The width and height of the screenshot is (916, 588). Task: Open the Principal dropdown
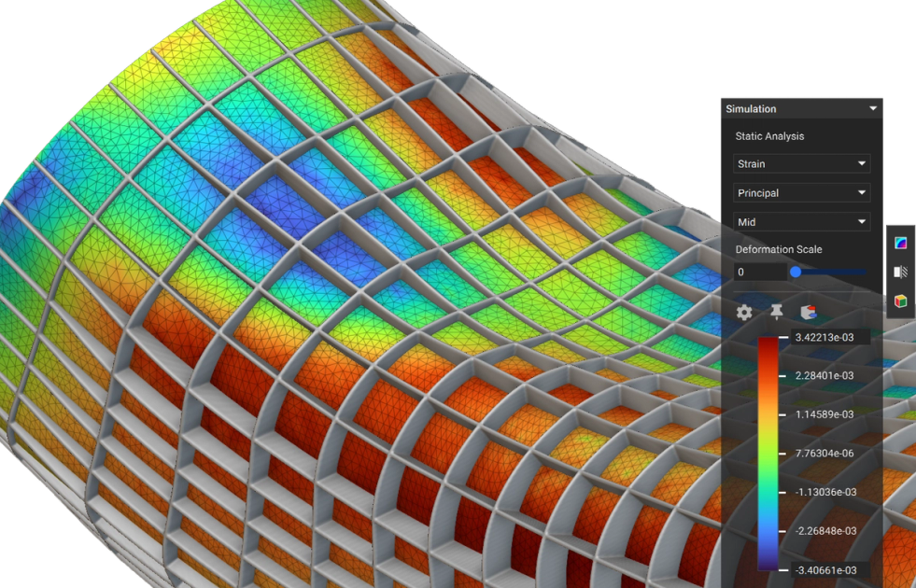[801, 192]
